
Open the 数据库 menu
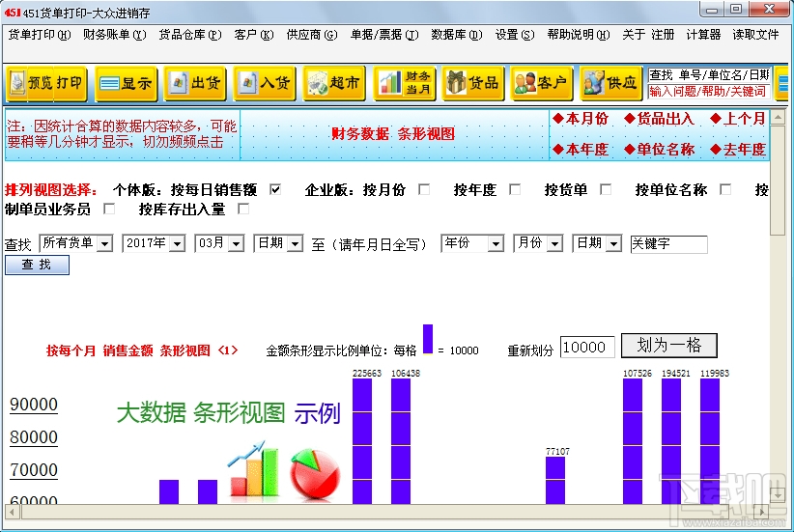tap(456, 35)
